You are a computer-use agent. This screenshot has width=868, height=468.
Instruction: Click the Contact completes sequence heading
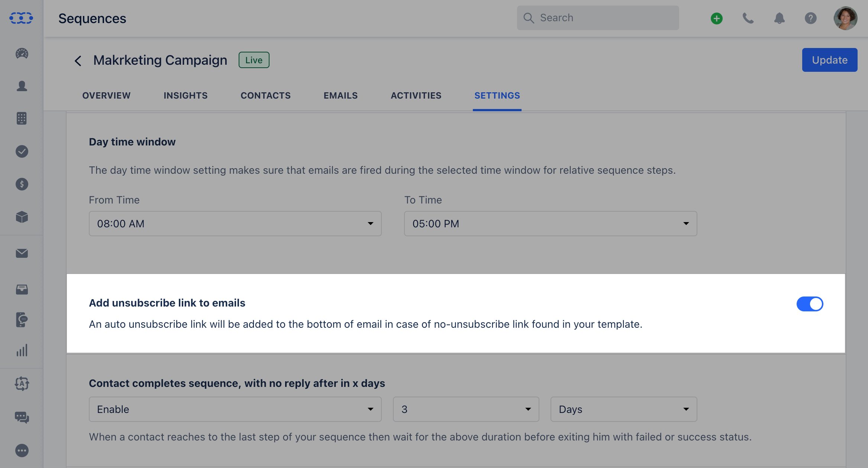[237, 383]
